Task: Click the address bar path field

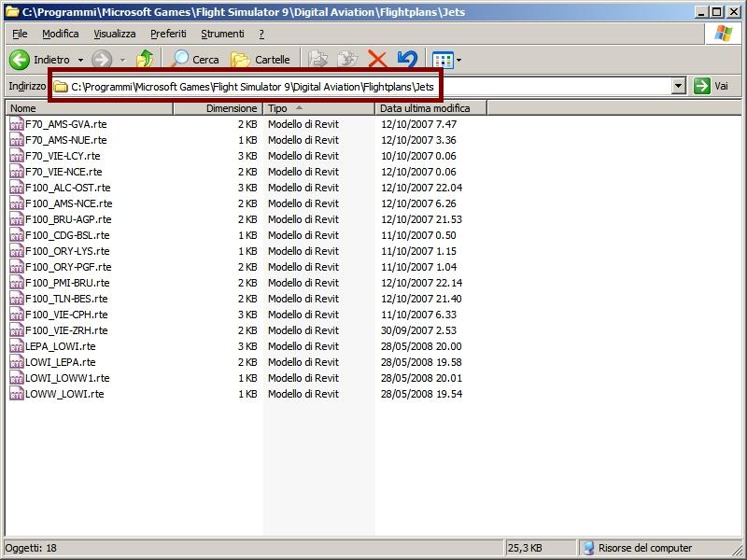Action: point(361,87)
